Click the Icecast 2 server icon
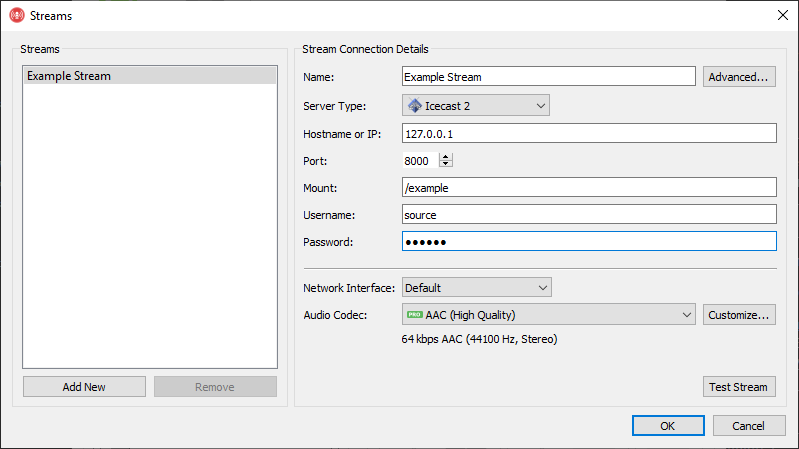This screenshot has width=799, height=449. (x=414, y=106)
